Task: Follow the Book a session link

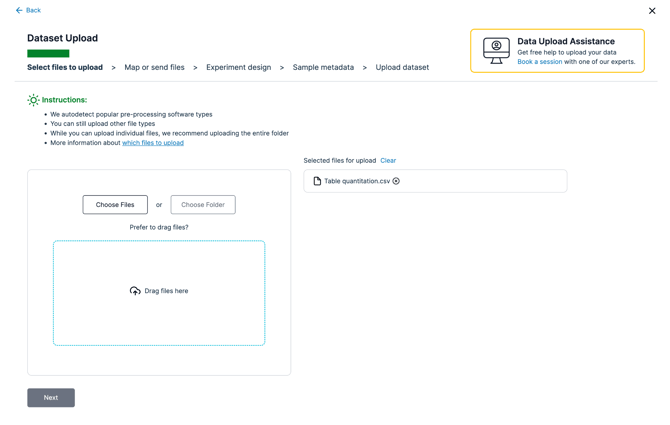Action: click(539, 62)
